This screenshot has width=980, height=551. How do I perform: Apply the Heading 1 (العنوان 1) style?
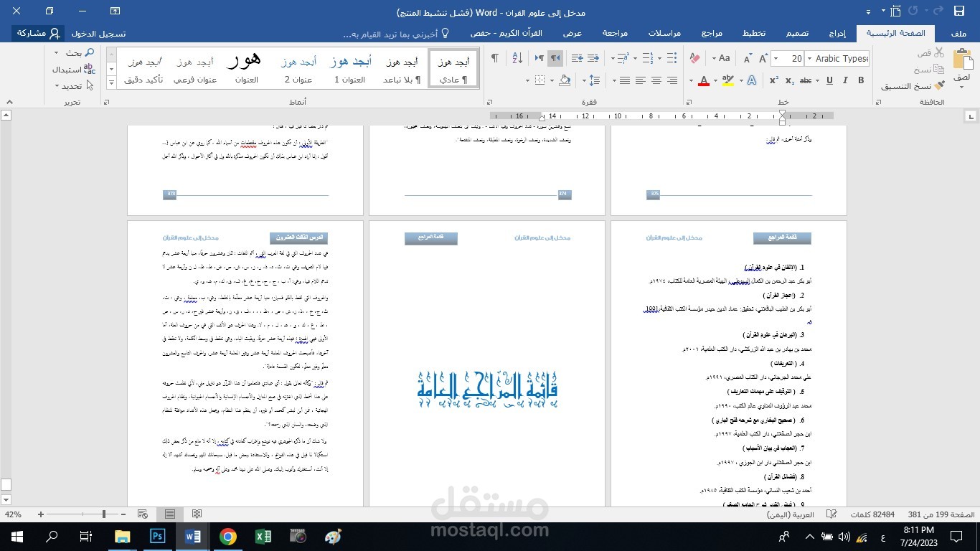coord(350,69)
